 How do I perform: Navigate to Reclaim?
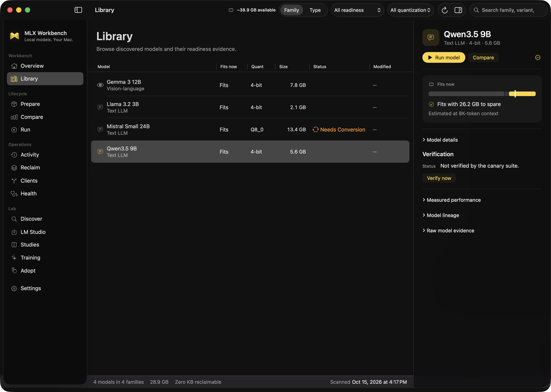pos(45,167)
